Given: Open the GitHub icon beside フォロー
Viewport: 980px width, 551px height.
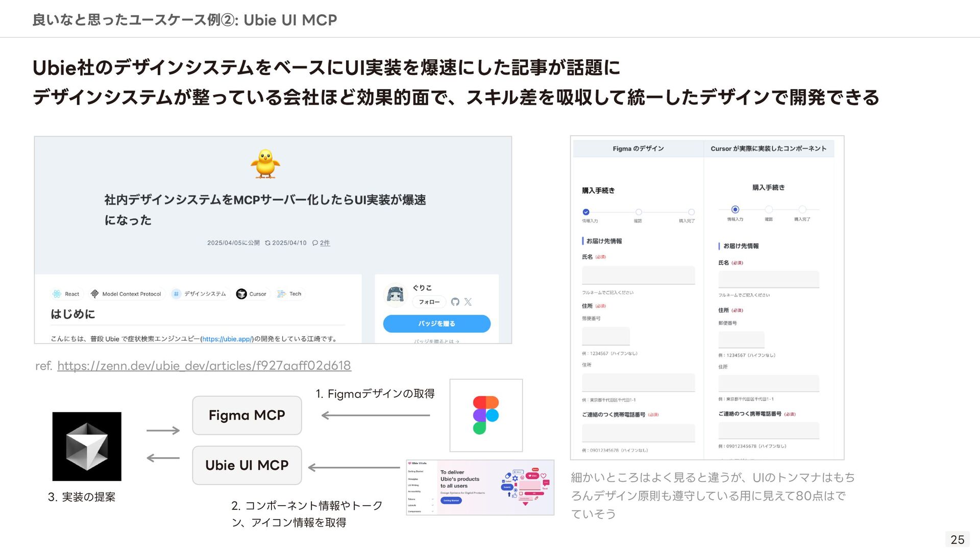Looking at the screenshot, I should (x=455, y=302).
